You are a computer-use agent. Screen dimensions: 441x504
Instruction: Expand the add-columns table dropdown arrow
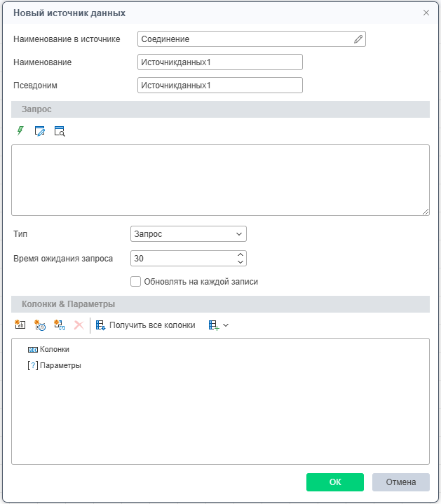(x=226, y=325)
